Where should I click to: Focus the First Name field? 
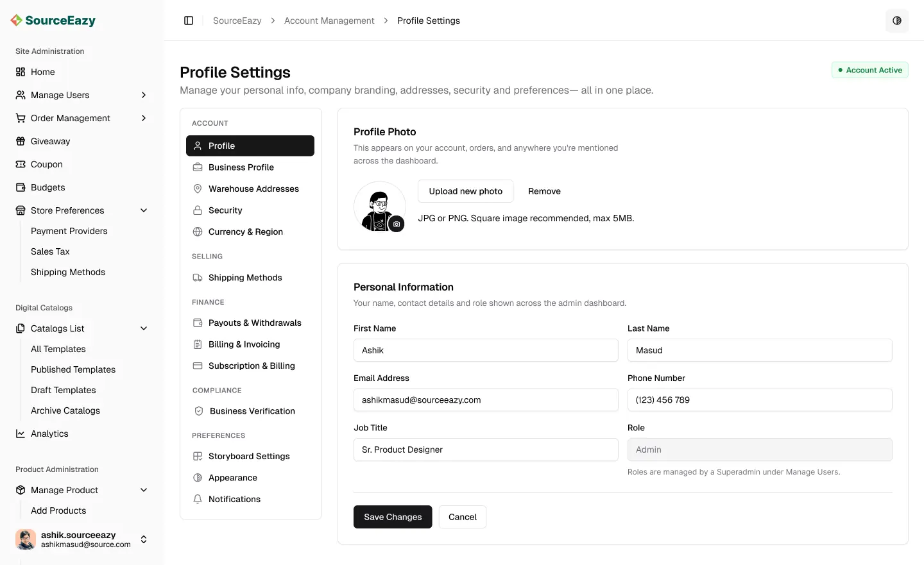tap(486, 350)
